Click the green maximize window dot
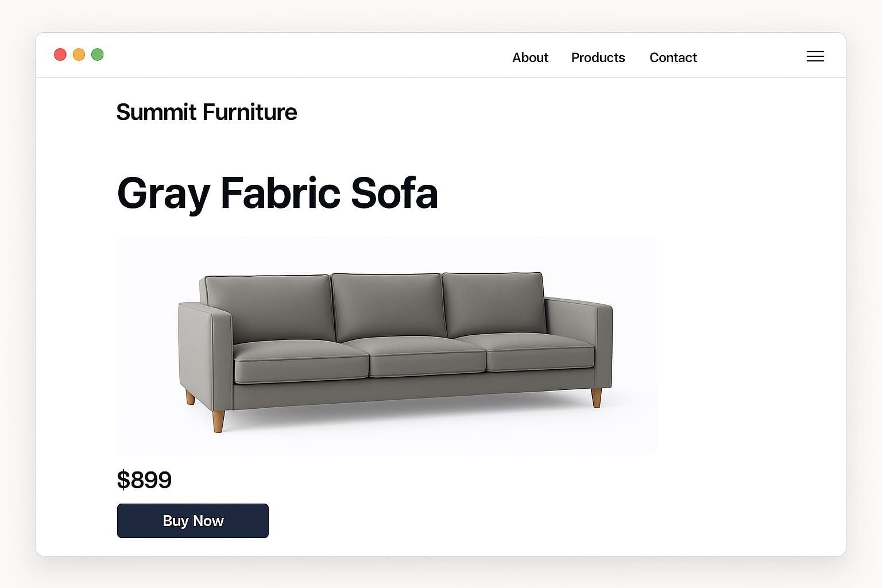The height and width of the screenshot is (588, 882). point(98,55)
